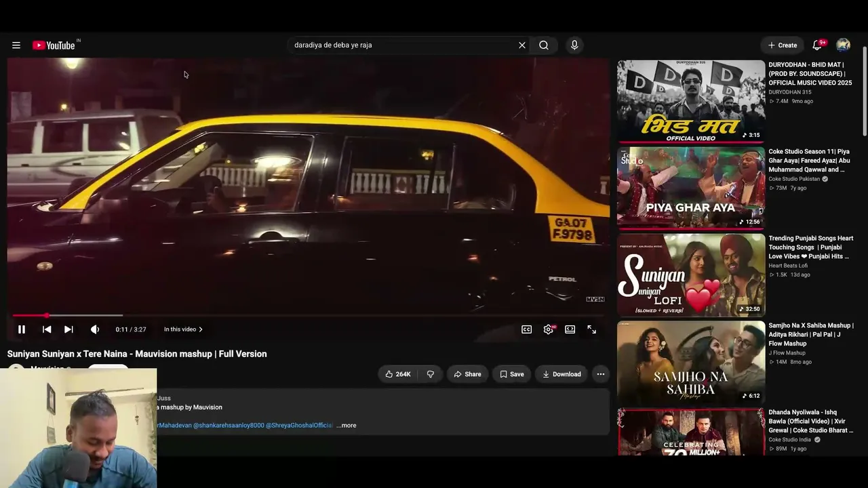Skip to next video
Screen dimensions: 868x488
point(68,329)
